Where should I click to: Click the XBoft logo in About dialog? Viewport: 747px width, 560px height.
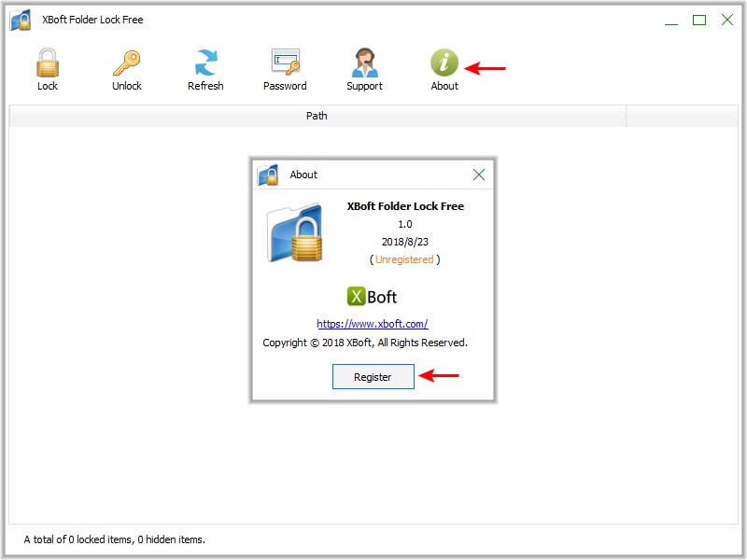coord(372,297)
